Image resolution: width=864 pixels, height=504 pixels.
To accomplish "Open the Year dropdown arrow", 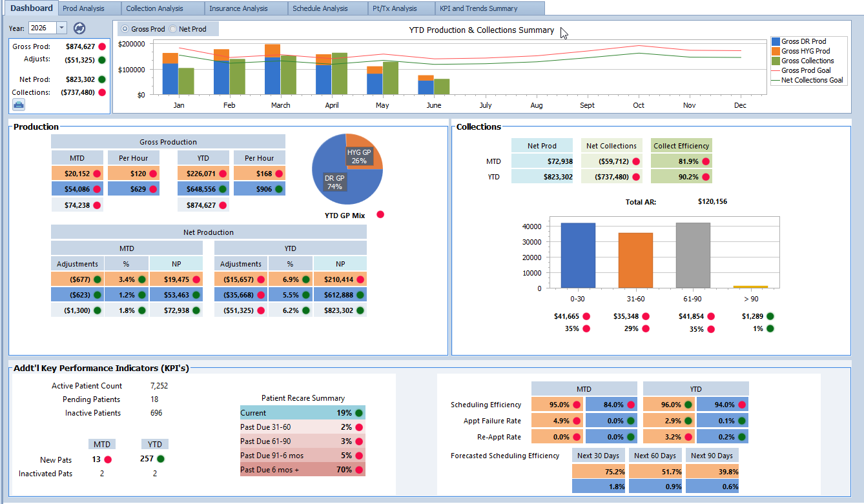I will point(61,28).
